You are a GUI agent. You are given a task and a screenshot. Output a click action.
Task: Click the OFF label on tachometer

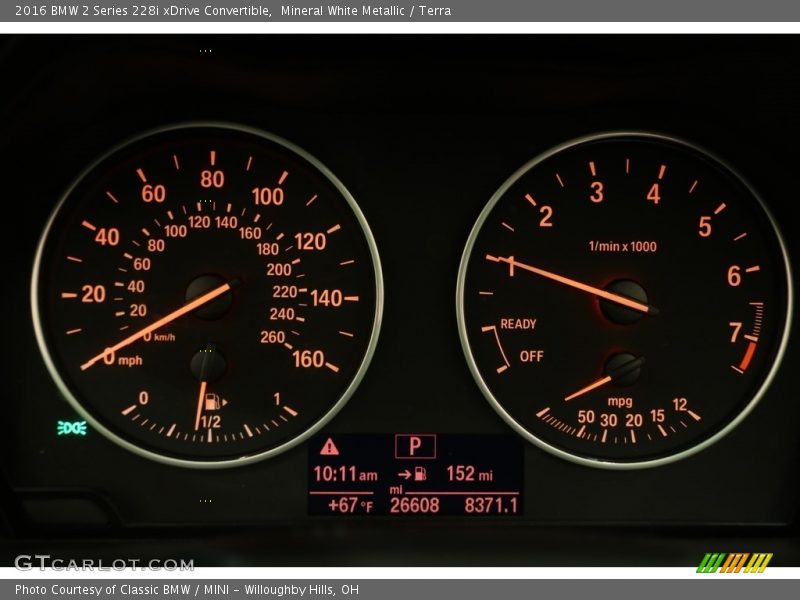[x=531, y=356]
